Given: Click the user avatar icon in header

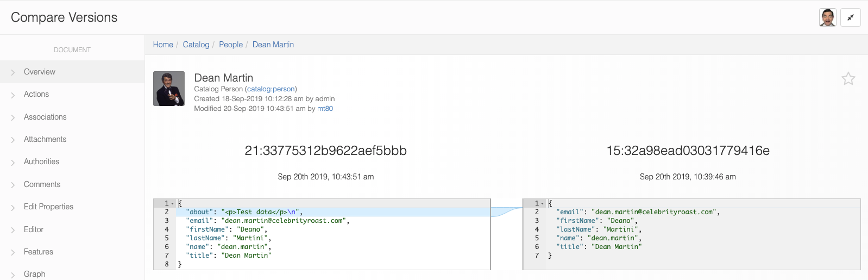Looking at the screenshot, I should (x=827, y=17).
